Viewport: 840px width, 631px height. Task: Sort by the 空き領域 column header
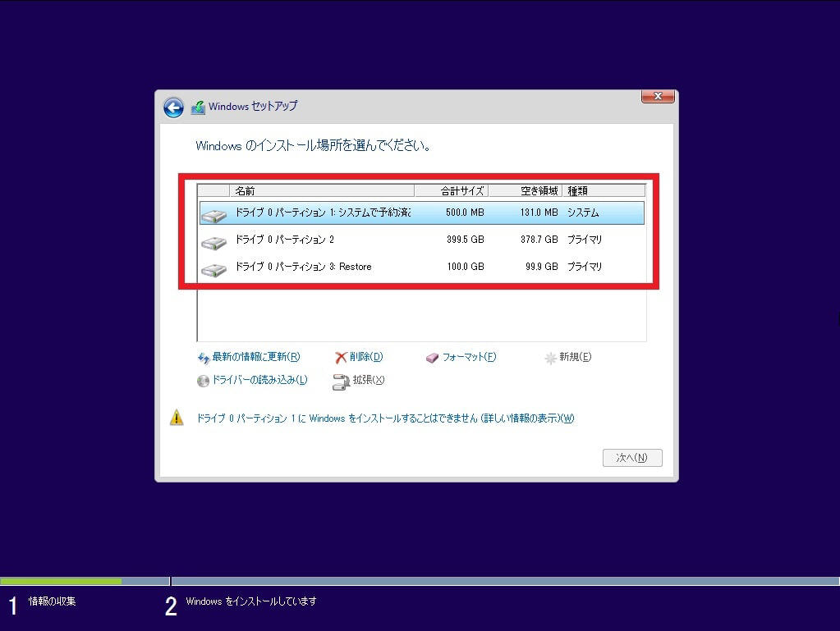[x=526, y=190]
